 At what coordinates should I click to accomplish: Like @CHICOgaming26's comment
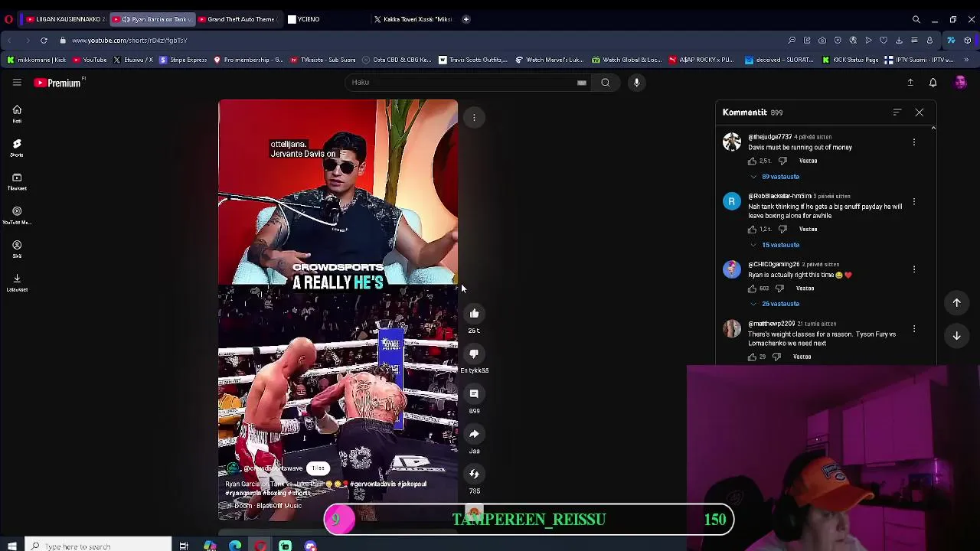coord(752,289)
